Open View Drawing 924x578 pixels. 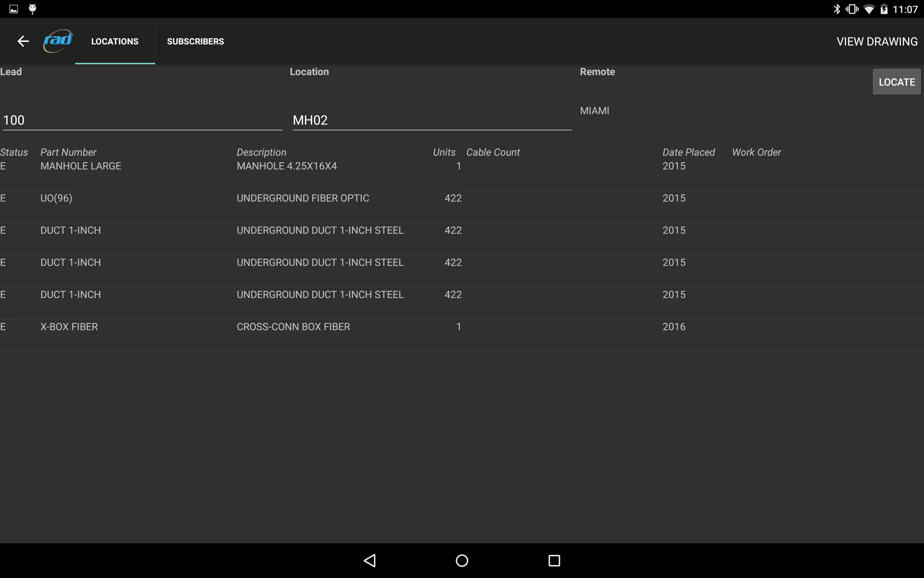877,41
